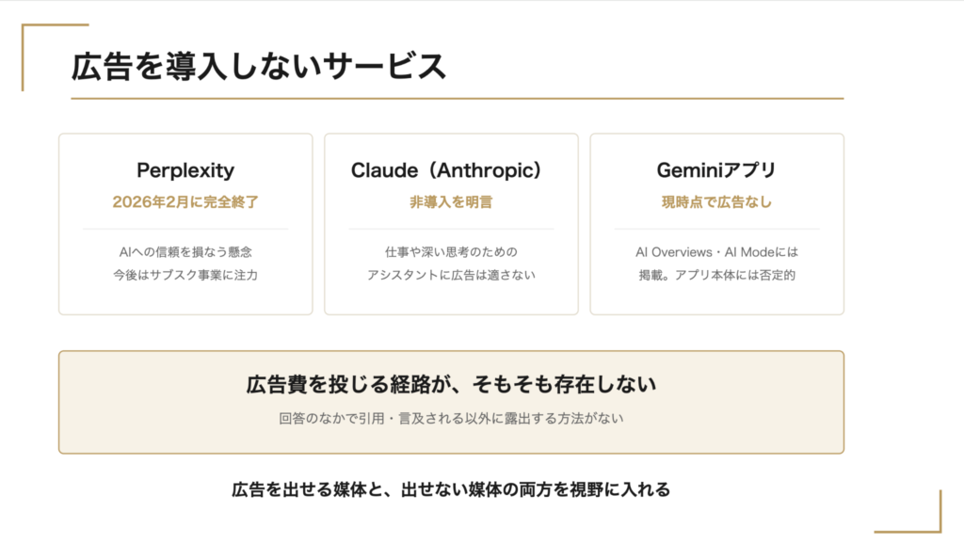964x560 pixels.
Task: Click the slide title 広告を導入しないサービス
Action: coord(258,67)
